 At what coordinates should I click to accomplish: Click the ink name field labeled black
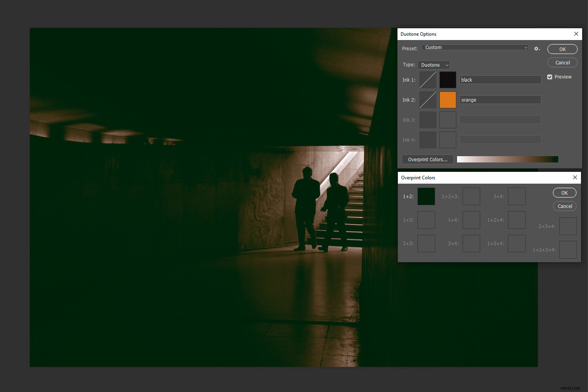(500, 79)
